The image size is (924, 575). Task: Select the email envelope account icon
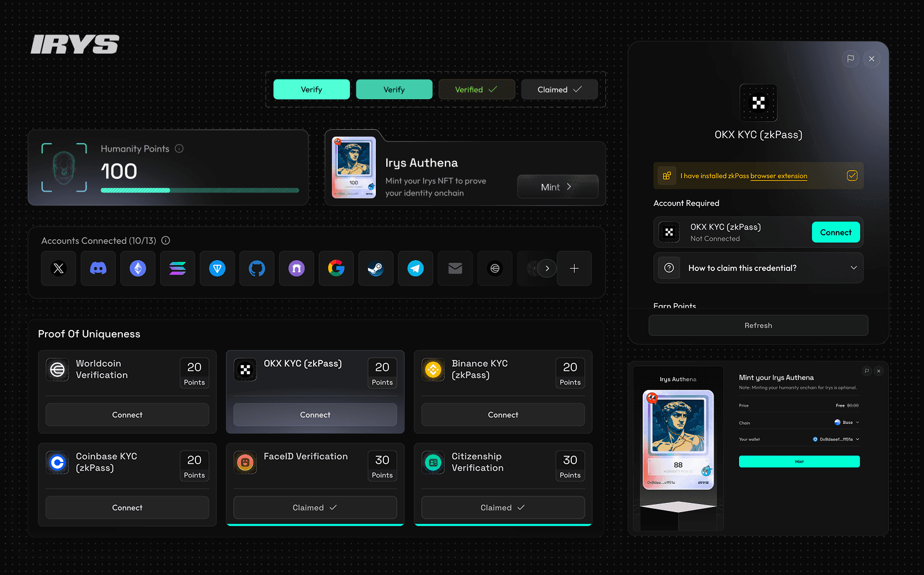click(x=455, y=268)
